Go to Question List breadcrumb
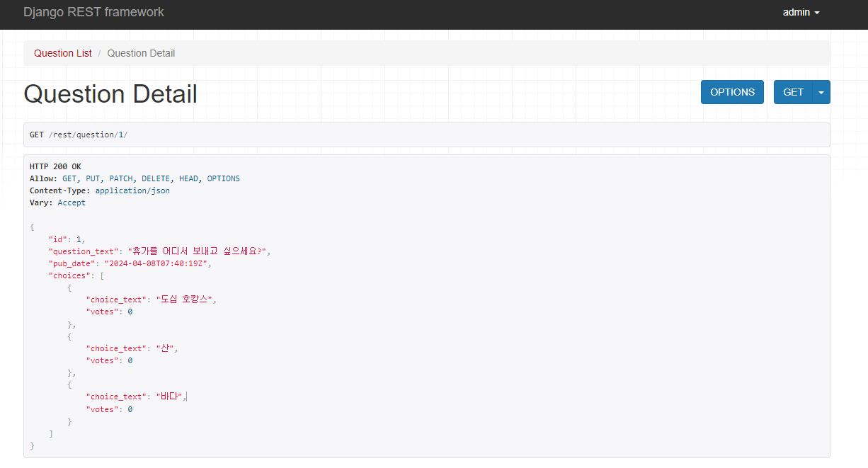The height and width of the screenshot is (468, 868). pos(63,53)
